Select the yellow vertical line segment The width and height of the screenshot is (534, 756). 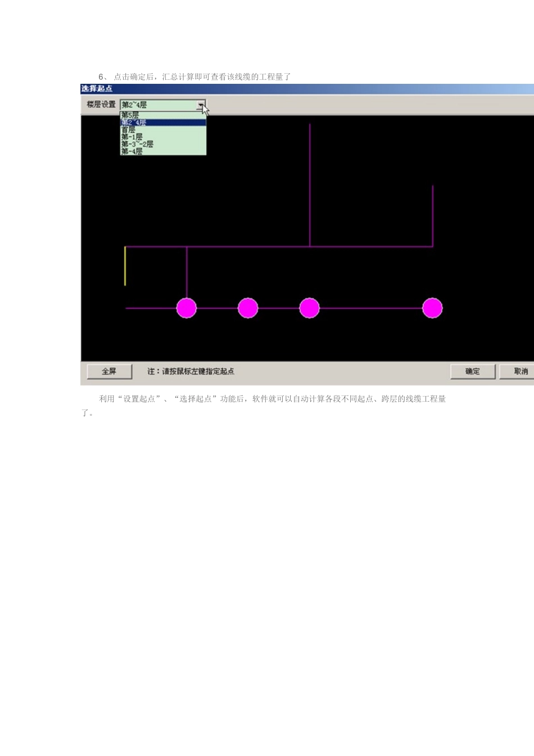click(x=125, y=266)
